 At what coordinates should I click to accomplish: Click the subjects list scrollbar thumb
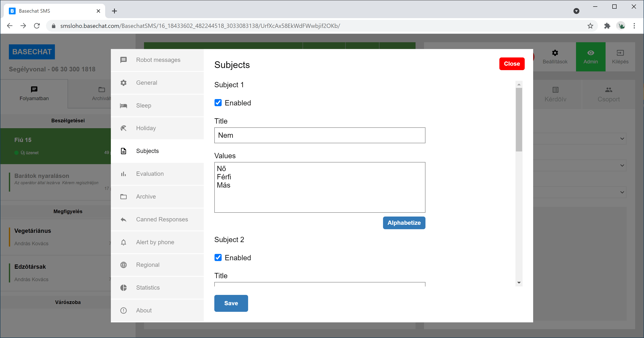(519, 120)
